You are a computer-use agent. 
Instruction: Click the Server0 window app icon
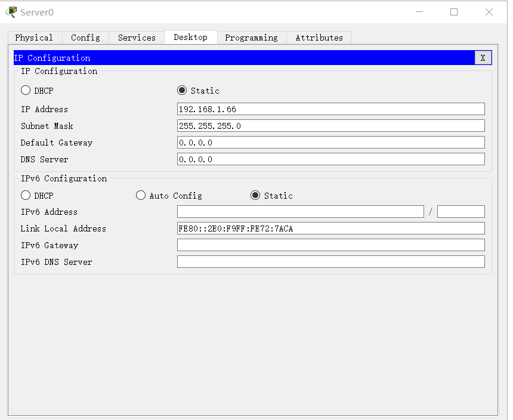pos(11,12)
